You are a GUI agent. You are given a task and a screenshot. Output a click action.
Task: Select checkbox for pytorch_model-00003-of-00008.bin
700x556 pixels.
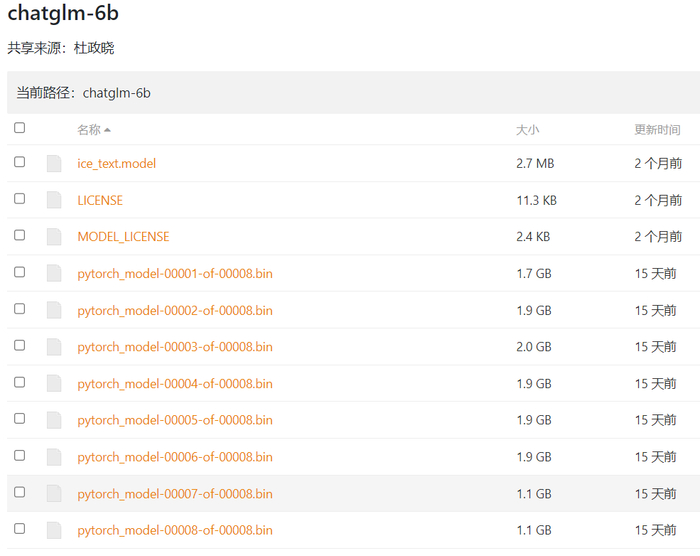[20, 345]
